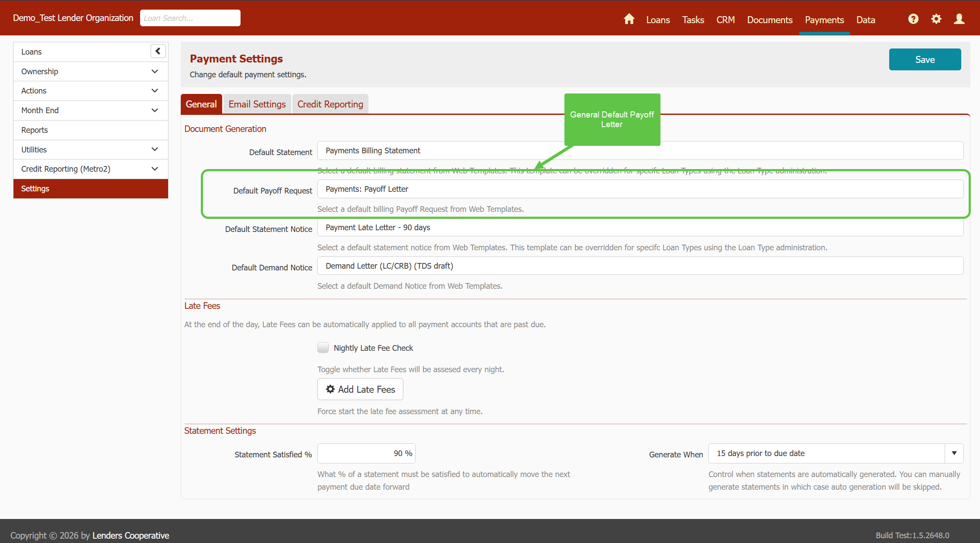Click the Document Generation section heading

point(225,129)
